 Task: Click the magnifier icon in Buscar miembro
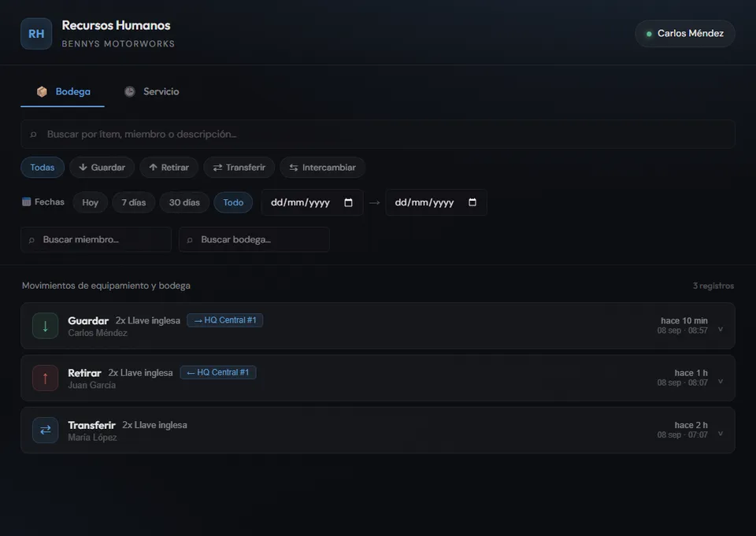point(31,240)
